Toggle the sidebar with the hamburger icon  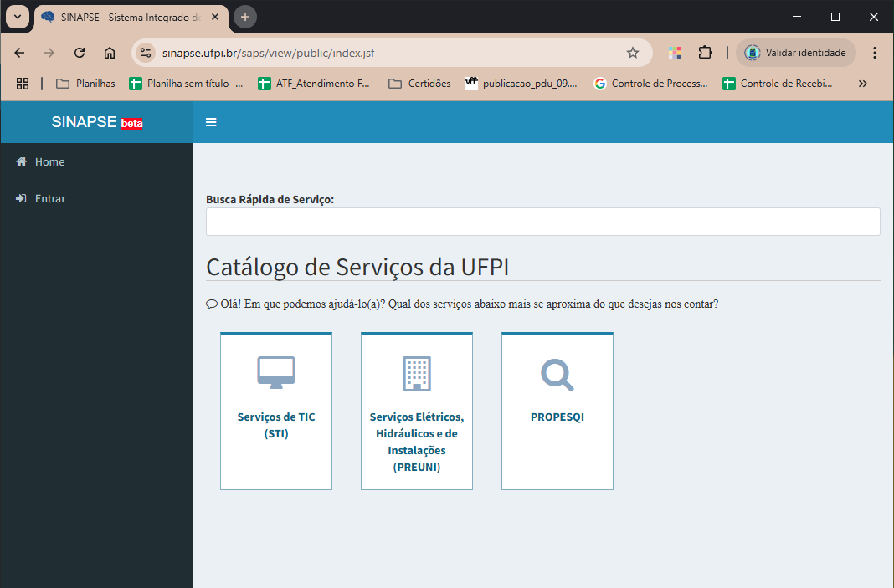coord(211,122)
